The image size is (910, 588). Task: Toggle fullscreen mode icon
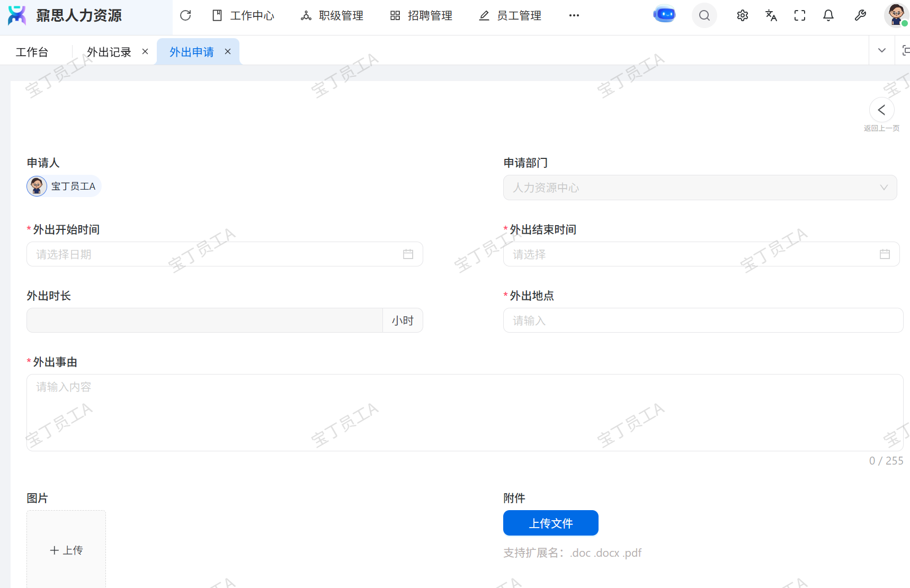pyautogui.click(x=800, y=16)
